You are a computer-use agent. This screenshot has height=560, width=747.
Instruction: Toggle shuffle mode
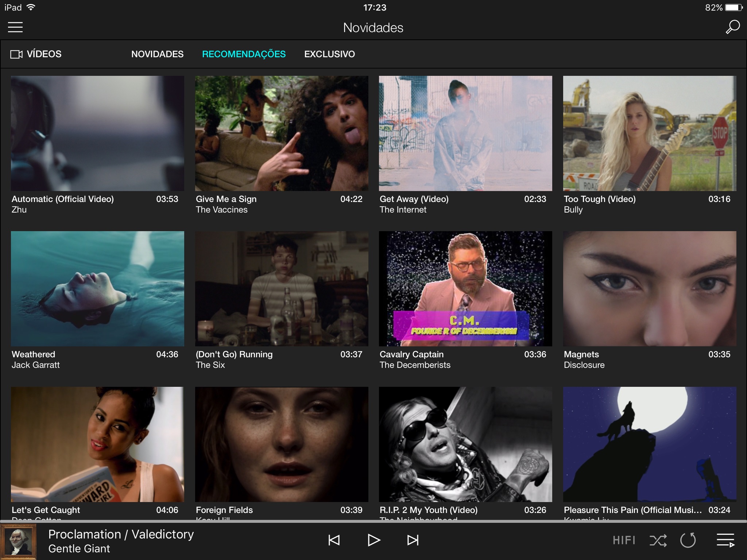(x=658, y=540)
